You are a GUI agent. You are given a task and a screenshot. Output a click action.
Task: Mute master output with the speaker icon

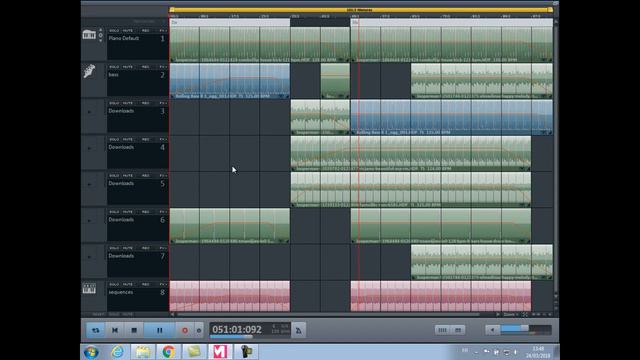click(x=492, y=330)
